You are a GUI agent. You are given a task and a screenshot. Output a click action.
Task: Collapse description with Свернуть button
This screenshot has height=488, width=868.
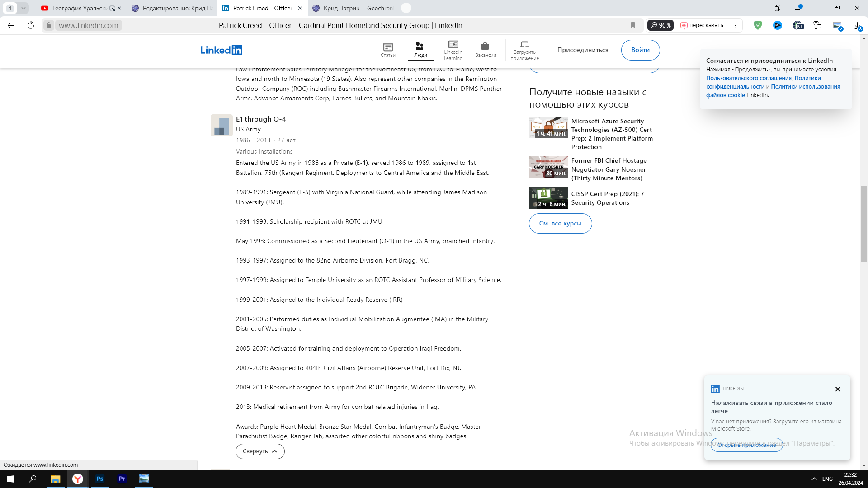(260, 451)
